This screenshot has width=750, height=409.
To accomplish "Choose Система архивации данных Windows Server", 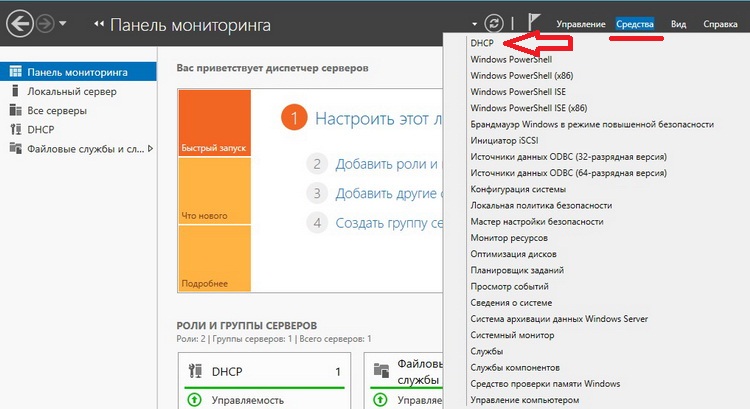I will (559, 319).
